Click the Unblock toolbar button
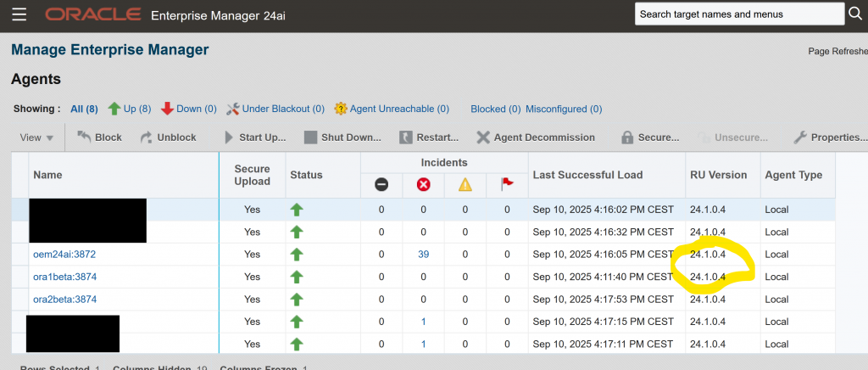This screenshot has height=370, width=868. point(168,137)
